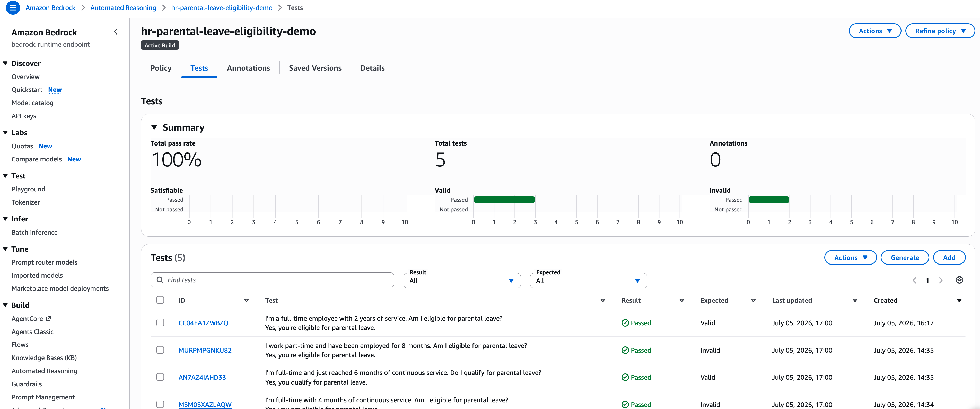The image size is (980, 409).
Task: Collapse the Labs sidebar group
Action: coord(5,133)
